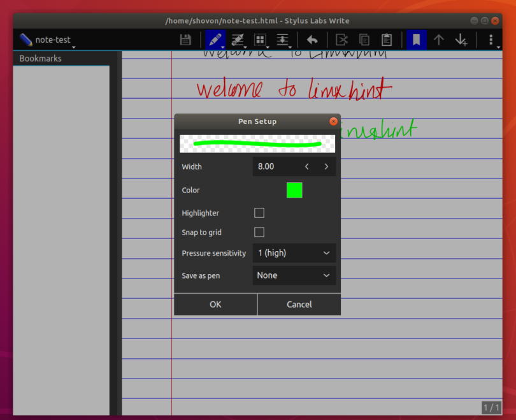
Task: Save the note-test document
Action: (x=185, y=40)
